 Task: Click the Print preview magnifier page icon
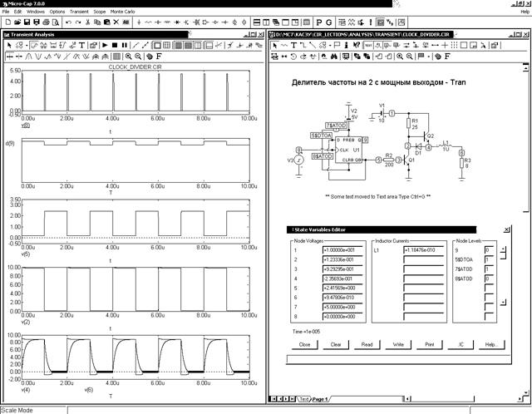tap(56, 22)
